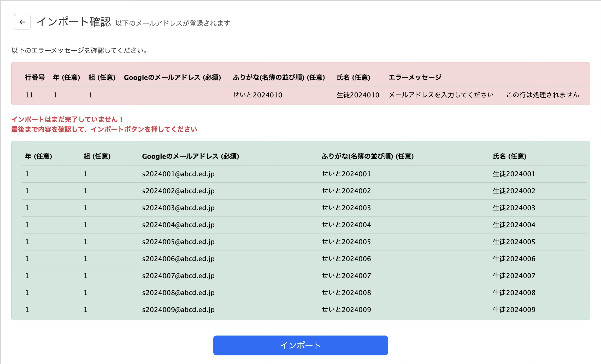Screen dimensions: 601x364
Task: Click the 行番号 header in error table
Action: (x=35, y=77)
